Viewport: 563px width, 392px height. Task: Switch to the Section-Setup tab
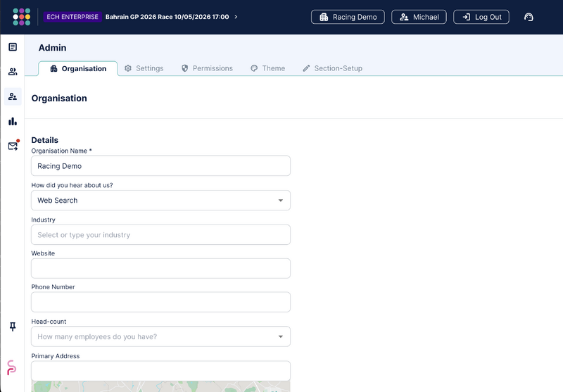click(x=332, y=68)
